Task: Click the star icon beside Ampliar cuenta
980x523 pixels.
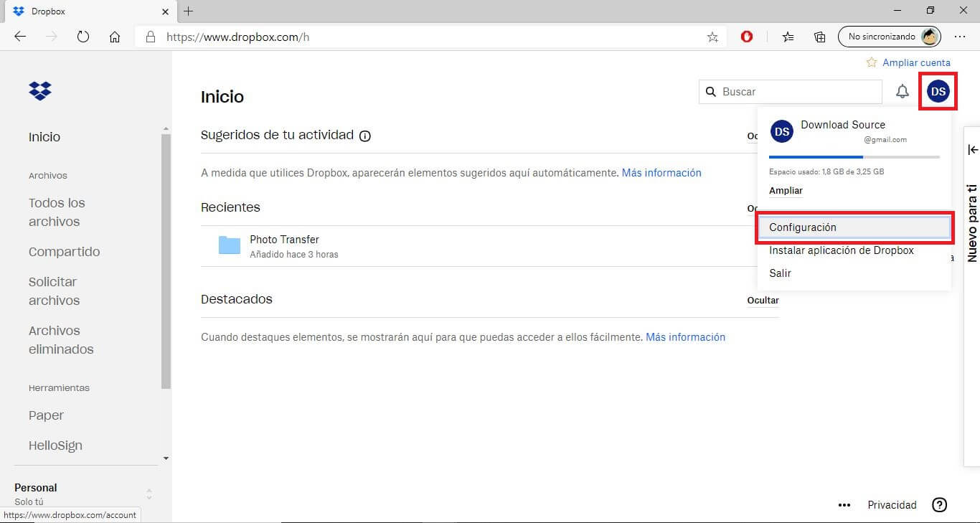Action: tap(872, 62)
